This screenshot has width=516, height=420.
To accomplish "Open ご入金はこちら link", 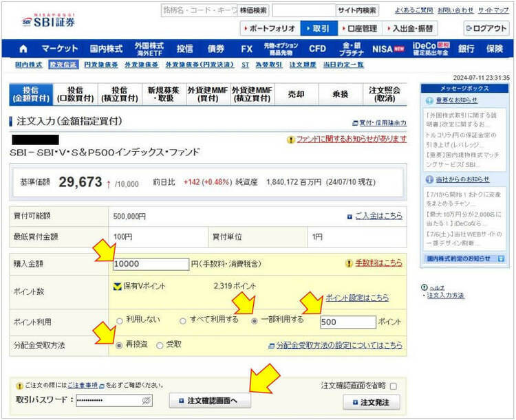I will click(x=378, y=216).
